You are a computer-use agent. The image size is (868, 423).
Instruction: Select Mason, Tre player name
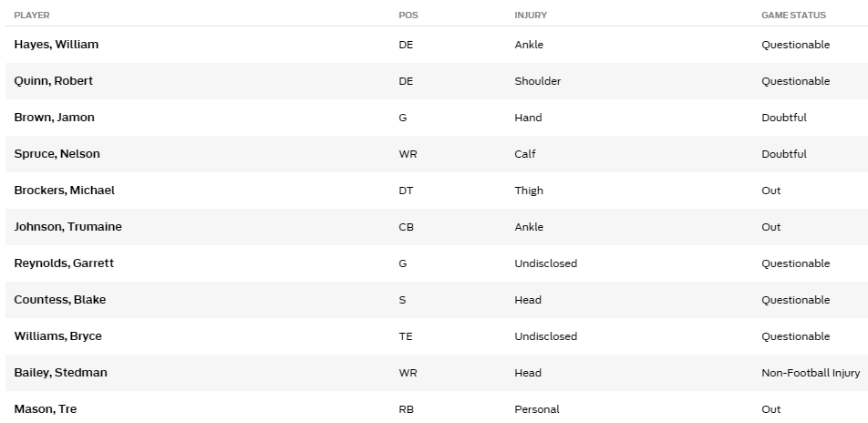pos(46,409)
